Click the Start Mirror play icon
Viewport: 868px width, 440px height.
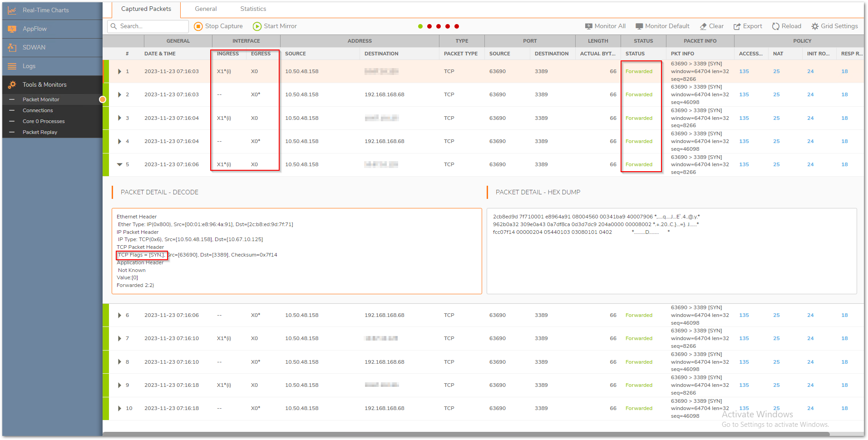257,26
